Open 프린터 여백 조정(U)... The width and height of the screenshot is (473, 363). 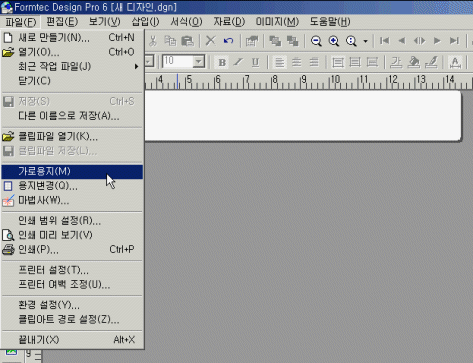[x=72, y=284]
